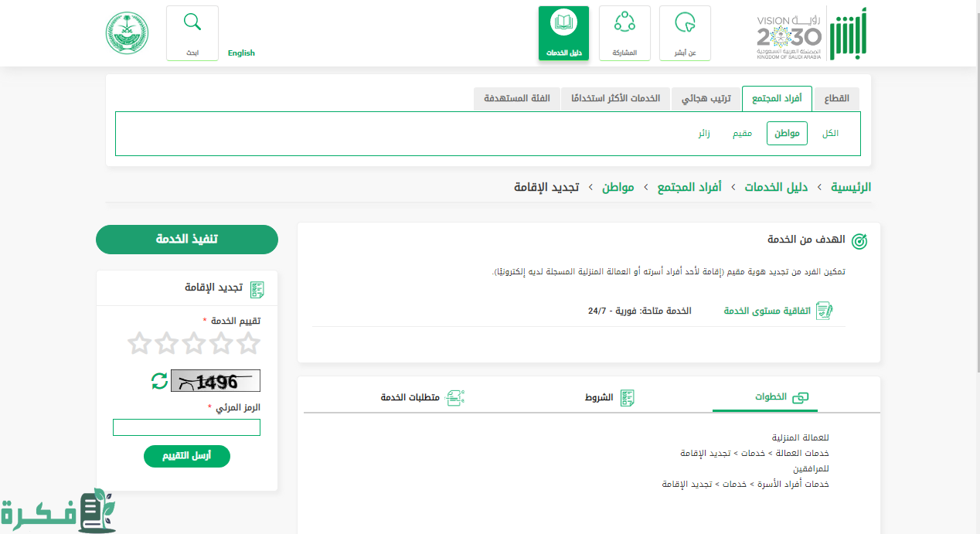Select the مواطن citizen filter
This screenshot has width=980, height=534.
[x=787, y=133]
